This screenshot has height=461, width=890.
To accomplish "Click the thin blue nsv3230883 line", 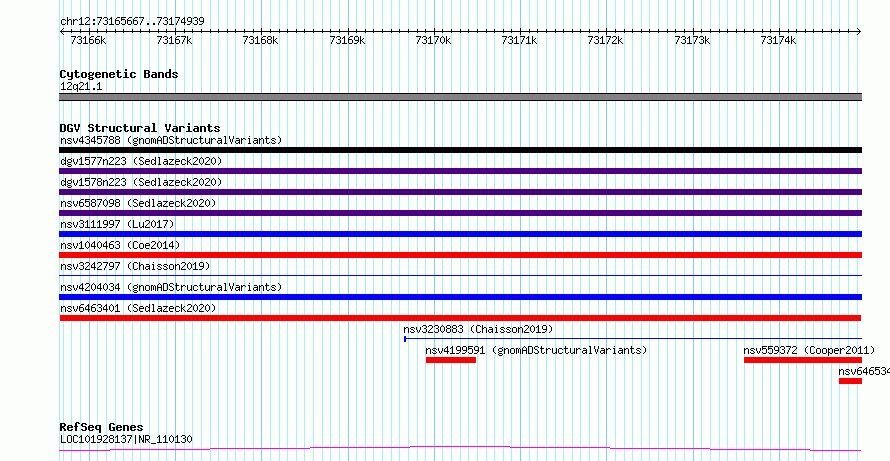I will tap(633, 339).
